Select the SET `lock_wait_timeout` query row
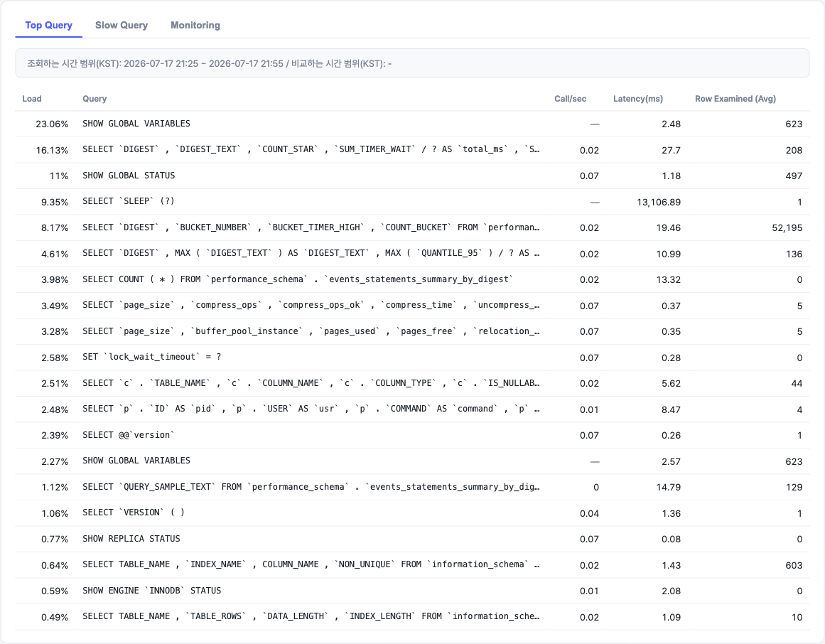 tap(412, 358)
